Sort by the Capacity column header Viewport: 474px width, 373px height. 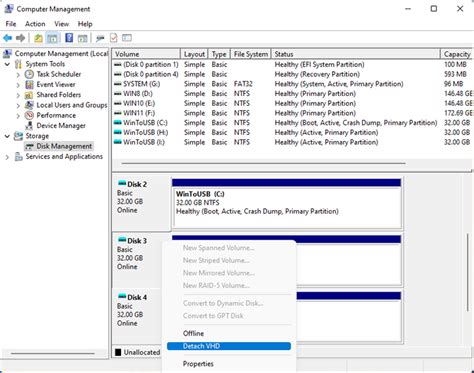pyautogui.click(x=457, y=54)
